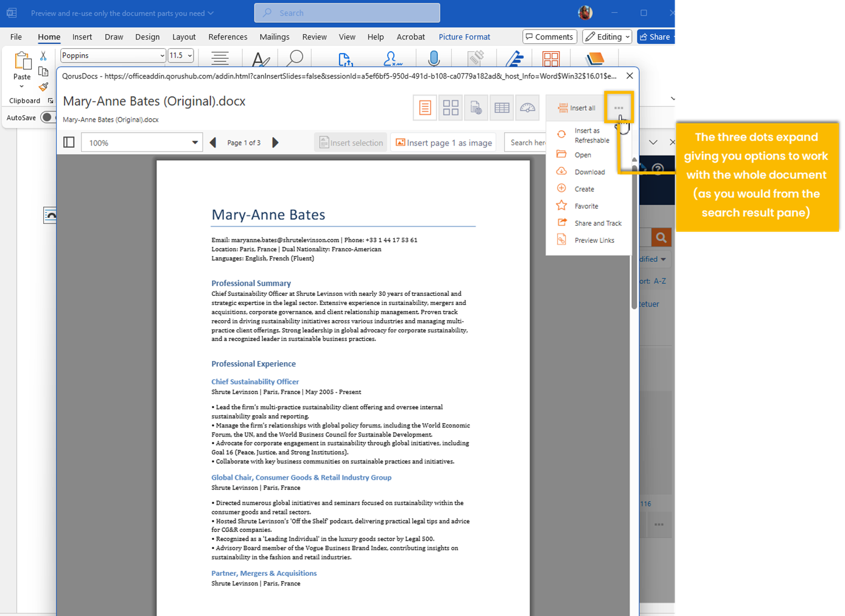Open the table view icon in preview
Screen dimensions: 845x616
tap(502, 108)
